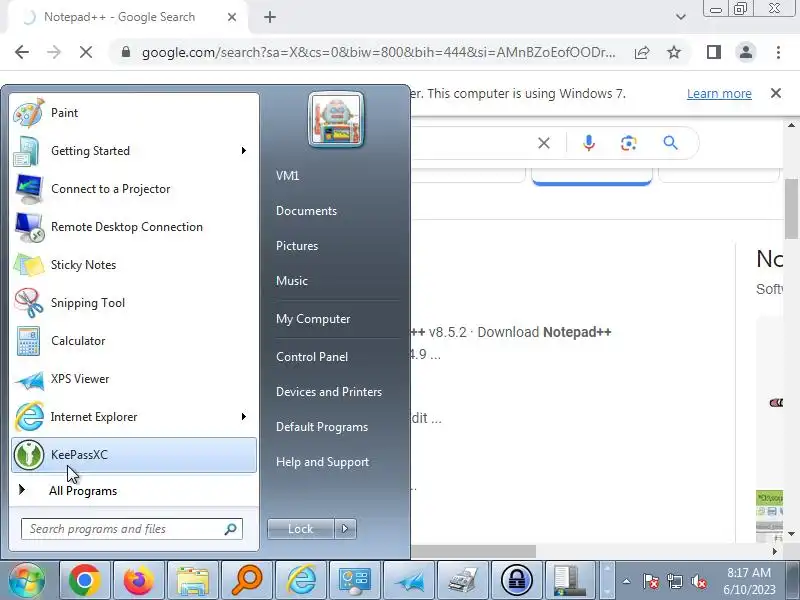Open Internet Explorer taskbar icon
This screenshot has width=800, height=600.
point(301,581)
